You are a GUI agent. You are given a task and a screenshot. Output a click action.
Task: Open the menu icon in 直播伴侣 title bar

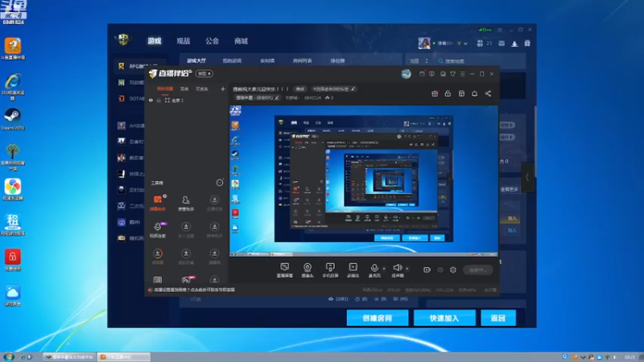[x=462, y=74]
